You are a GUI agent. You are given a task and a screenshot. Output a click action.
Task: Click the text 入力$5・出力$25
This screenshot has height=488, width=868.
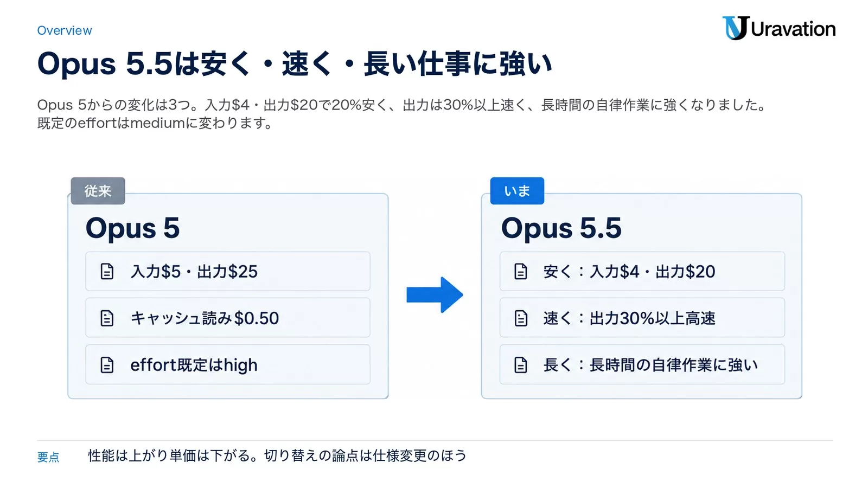click(x=194, y=272)
